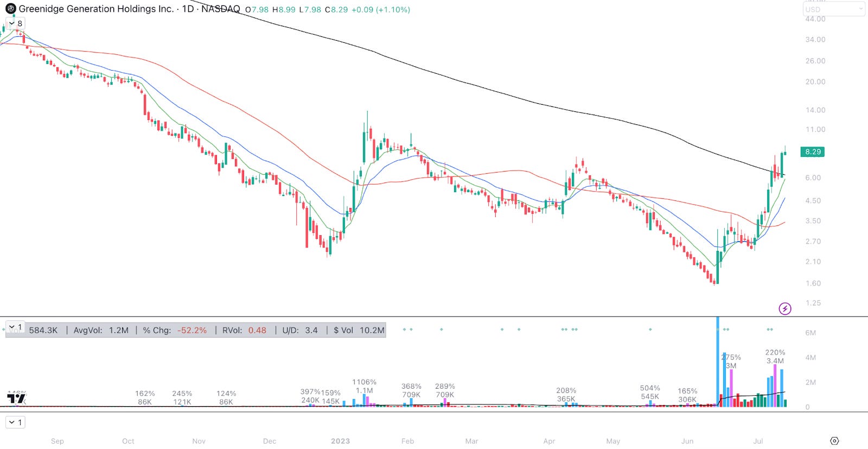Click the 6.00 price axis label
The width and height of the screenshot is (868, 449).
813,178
